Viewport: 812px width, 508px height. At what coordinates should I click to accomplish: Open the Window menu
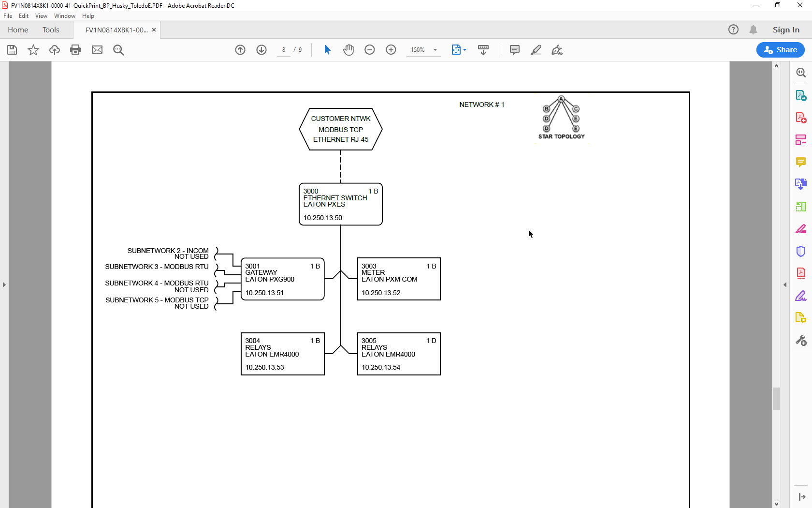(x=65, y=16)
